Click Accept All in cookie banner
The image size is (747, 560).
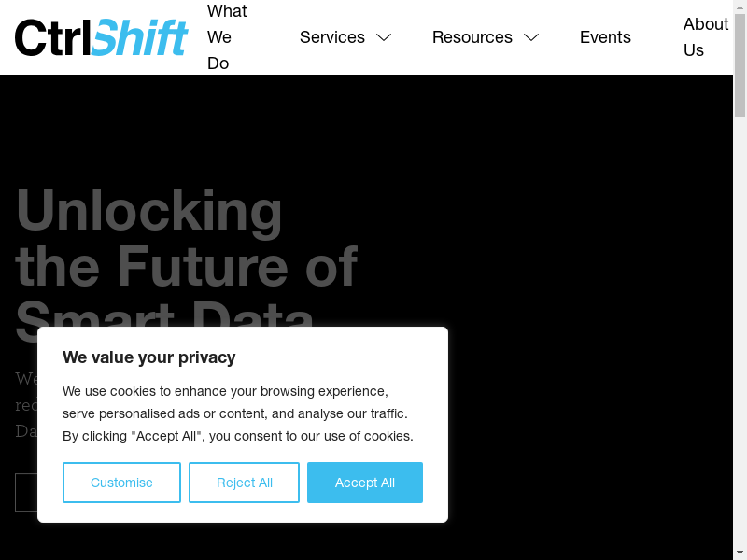click(364, 483)
